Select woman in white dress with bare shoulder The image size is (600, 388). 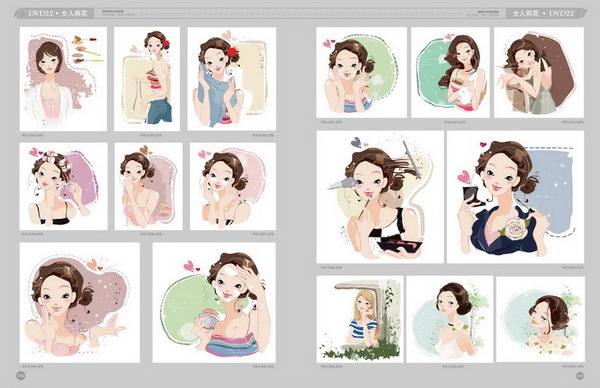[x=450, y=320]
